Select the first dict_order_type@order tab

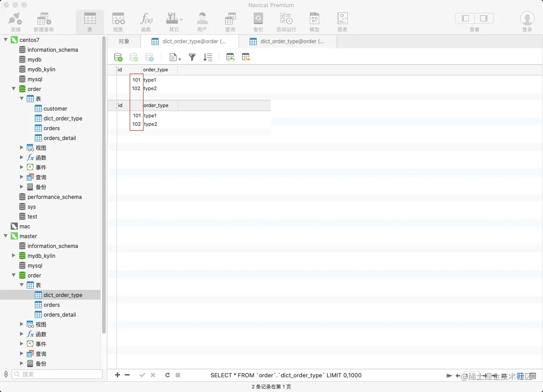pos(189,41)
